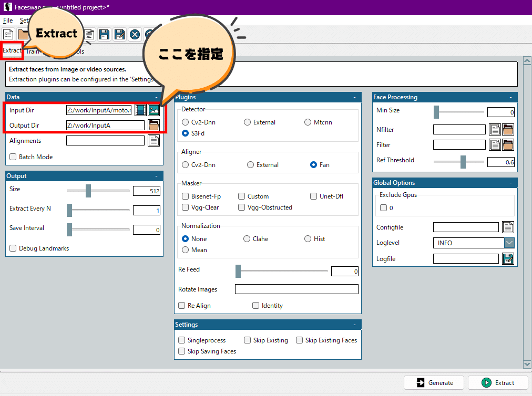Enable Skip Saving Faces option
Viewport: 532px width, 396px height.
[x=181, y=351]
